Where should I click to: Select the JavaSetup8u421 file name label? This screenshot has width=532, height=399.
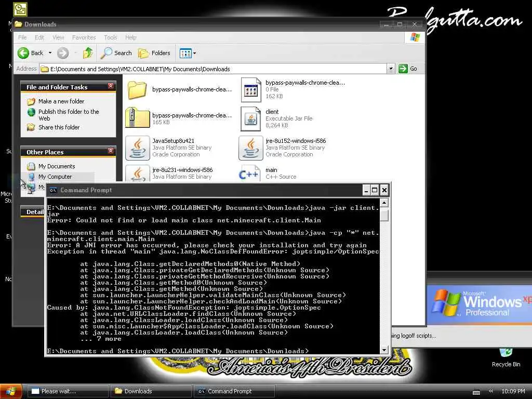pyautogui.click(x=173, y=141)
